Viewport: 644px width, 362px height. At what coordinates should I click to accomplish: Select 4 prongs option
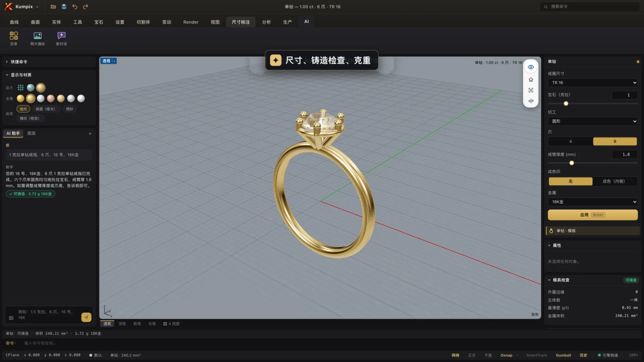point(570,141)
